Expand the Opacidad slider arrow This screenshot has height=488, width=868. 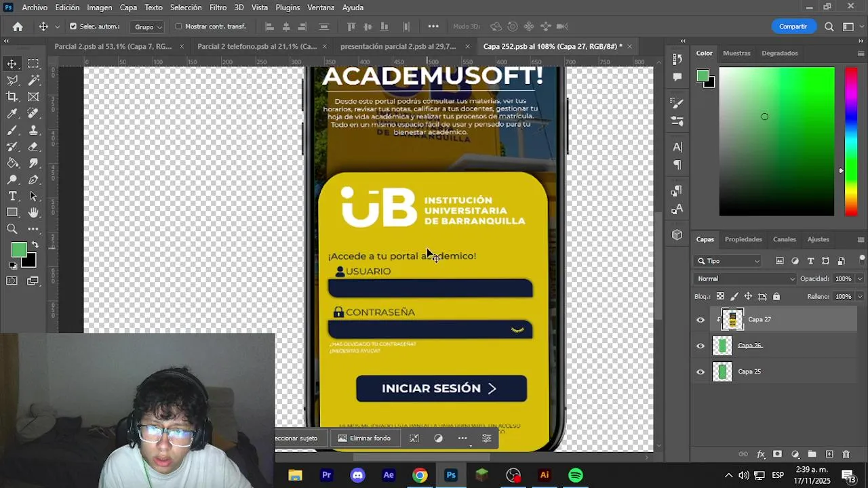pyautogui.click(x=861, y=279)
